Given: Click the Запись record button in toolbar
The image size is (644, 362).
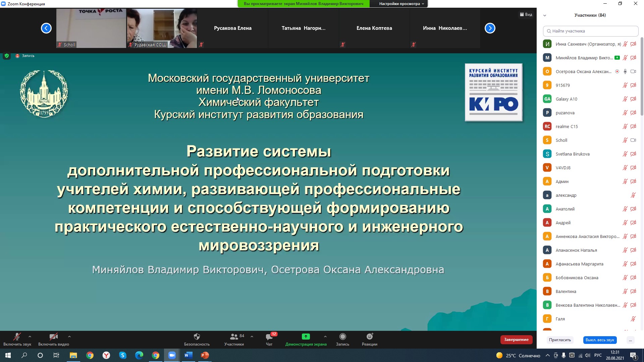Looking at the screenshot, I should [342, 339].
